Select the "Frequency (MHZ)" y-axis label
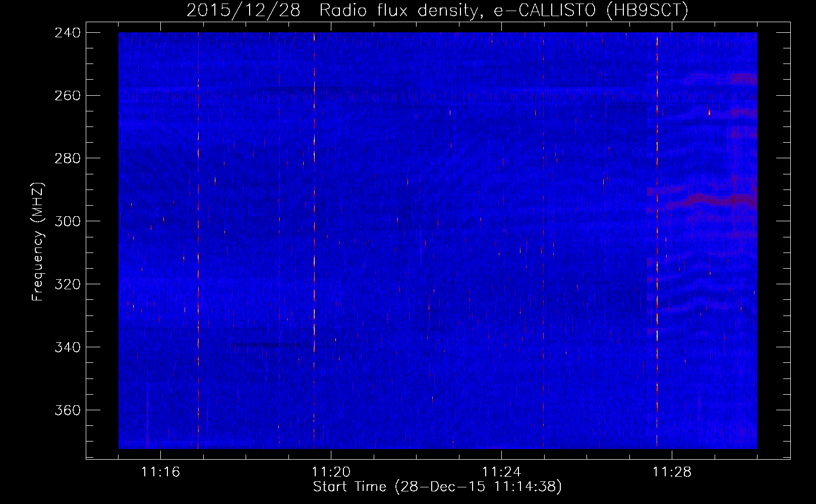The width and height of the screenshot is (816, 504). (x=38, y=241)
